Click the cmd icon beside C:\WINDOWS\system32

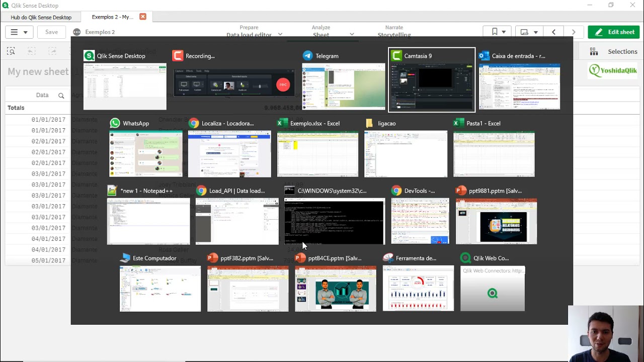[290, 191]
